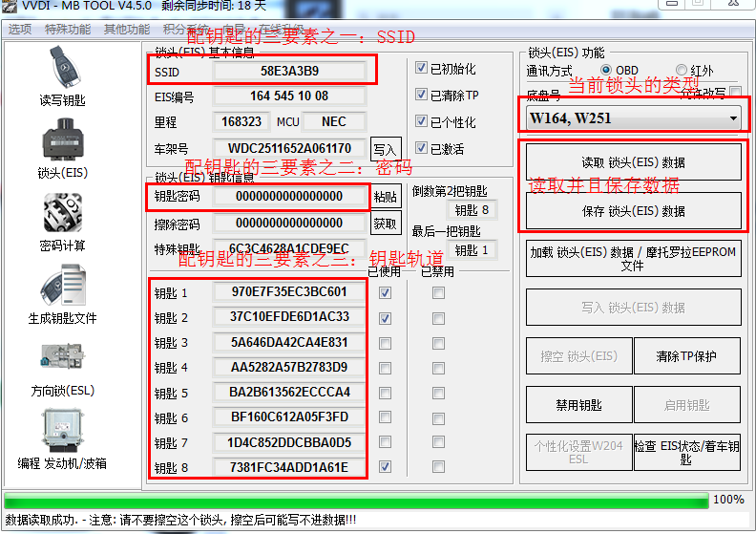Check the 已禁用 box for 钥匙 2
This screenshot has height=534, width=756.
[438, 318]
